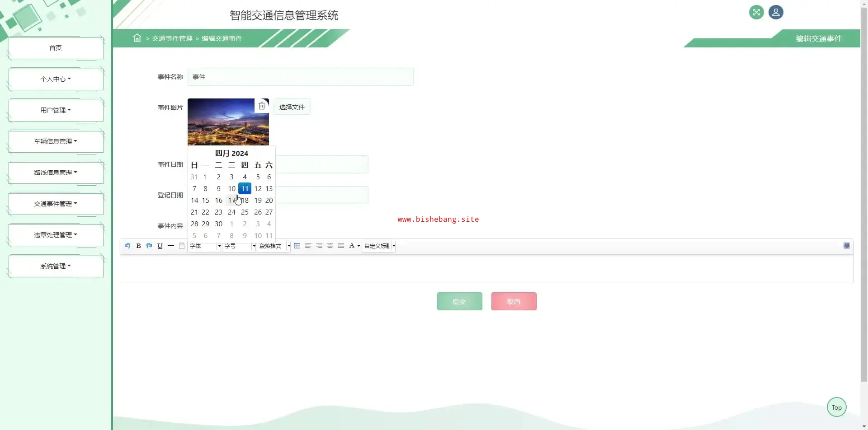
Task: Pick April 15 in the calendar
Action: pos(205,200)
